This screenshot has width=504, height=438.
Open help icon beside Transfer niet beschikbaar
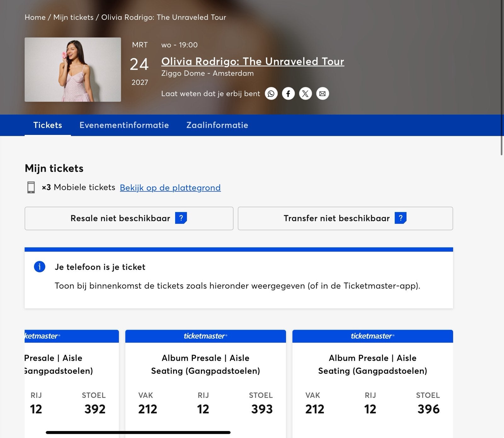click(401, 218)
